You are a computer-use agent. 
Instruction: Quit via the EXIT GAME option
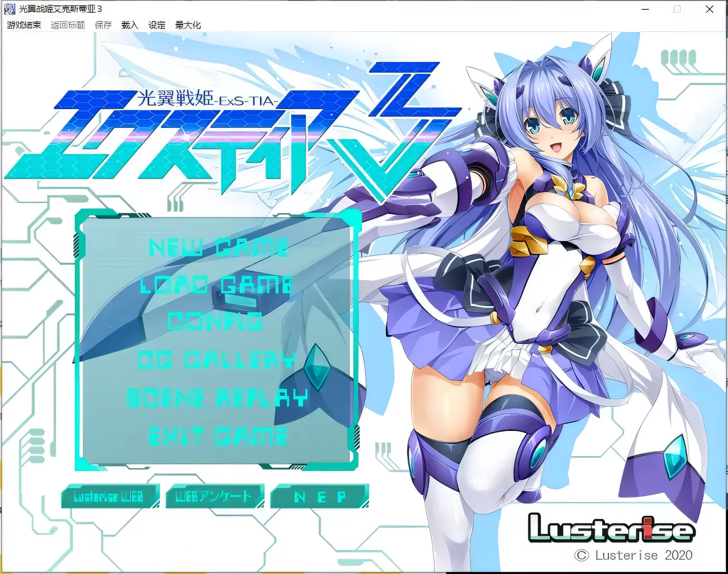[x=217, y=436]
